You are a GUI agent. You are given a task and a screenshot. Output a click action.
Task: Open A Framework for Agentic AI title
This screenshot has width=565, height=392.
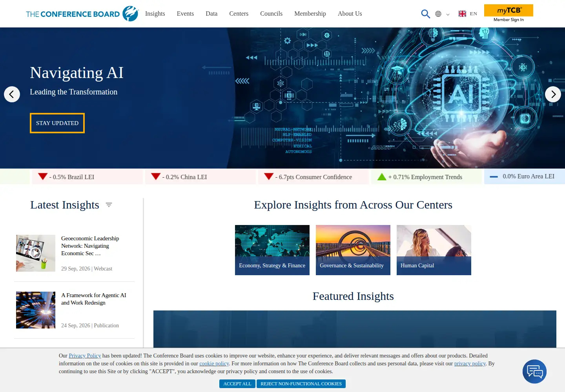click(94, 299)
